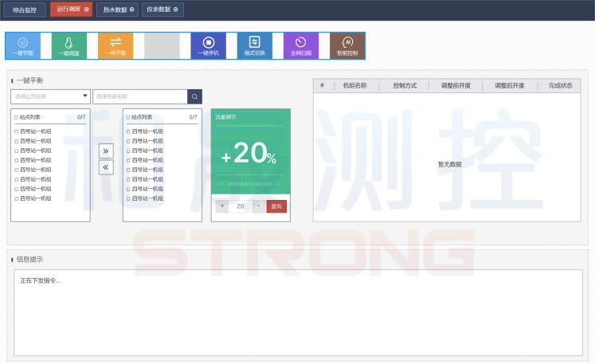Start 全网扫描 purple scan tile
This screenshot has height=364, width=595.
coord(301,46)
